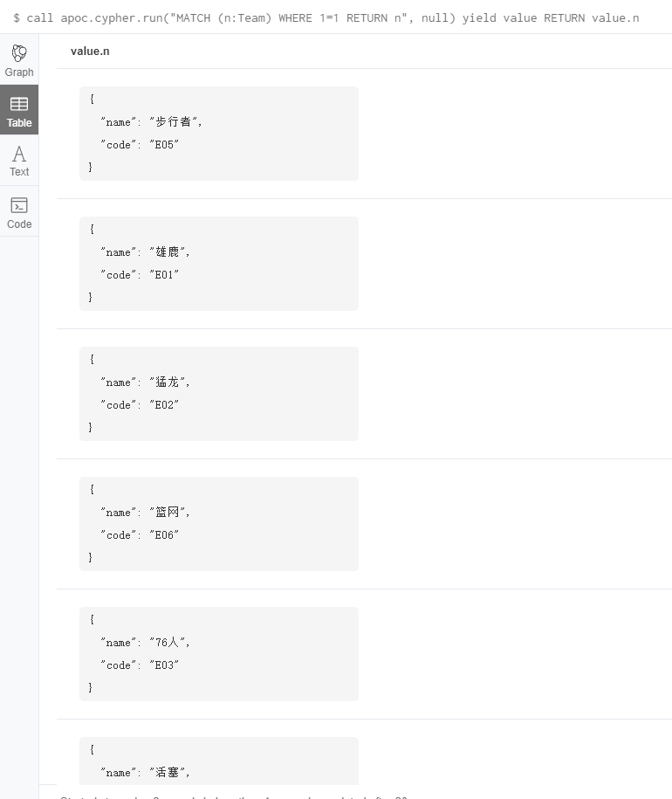Image resolution: width=672 pixels, height=799 pixels.
Task: Click the Text label in sidebar
Action: pyautogui.click(x=18, y=172)
